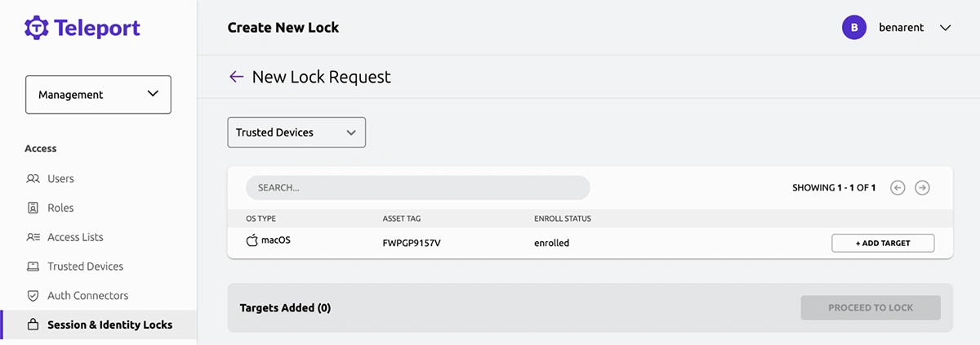This screenshot has height=345, width=980.
Task: Click the Access Lists icon
Action: click(33, 237)
